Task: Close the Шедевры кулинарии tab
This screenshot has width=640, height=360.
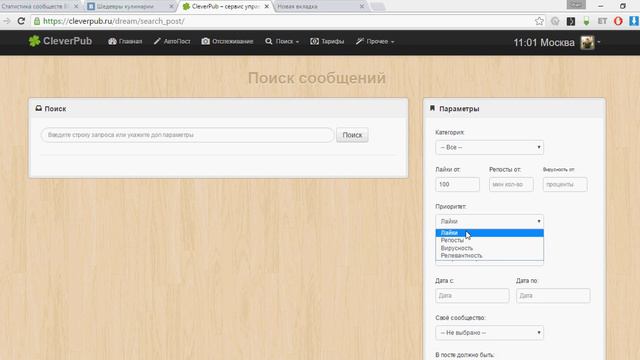Action: click(171, 7)
